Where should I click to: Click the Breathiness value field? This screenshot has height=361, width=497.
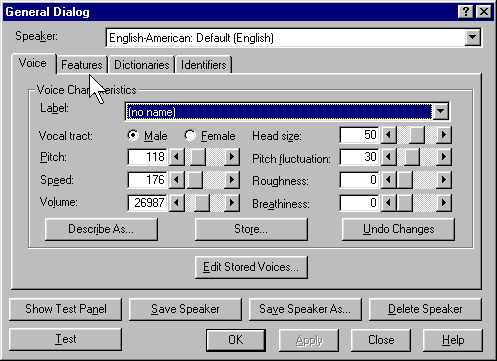tap(359, 203)
